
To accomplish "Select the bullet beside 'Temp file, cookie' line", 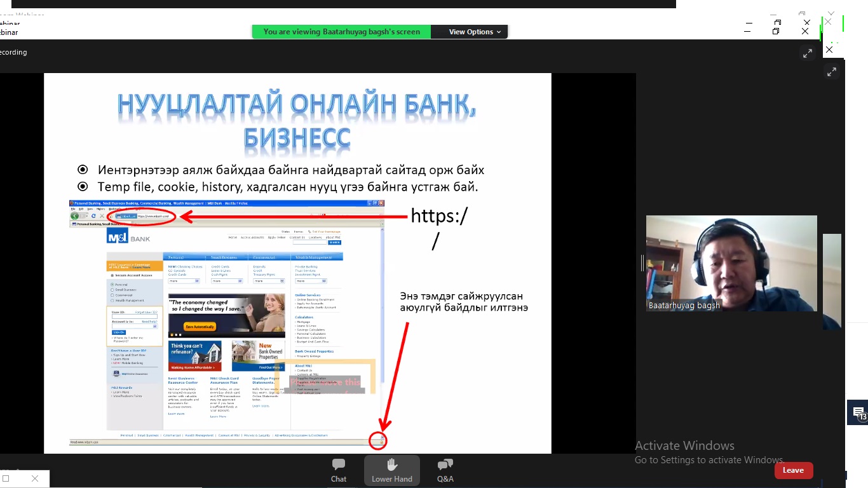I will (x=82, y=187).
